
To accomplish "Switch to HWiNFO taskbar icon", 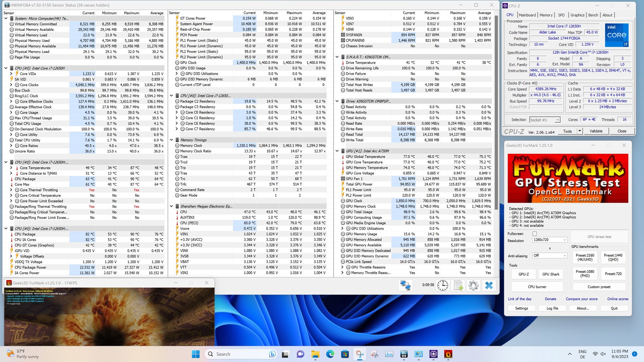I will (404, 354).
